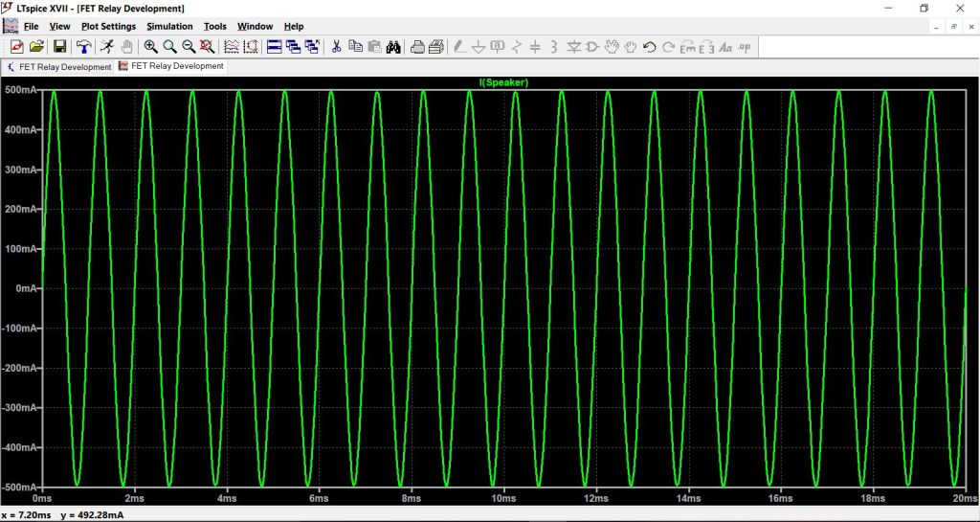Click the -500mA vertical axis label
Screen dimensions: 980x522
pyautogui.click(x=19, y=488)
